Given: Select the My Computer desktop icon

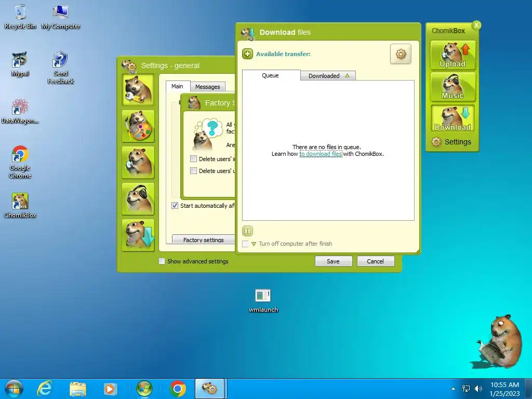Looking at the screenshot, I should tap(61, 17).
